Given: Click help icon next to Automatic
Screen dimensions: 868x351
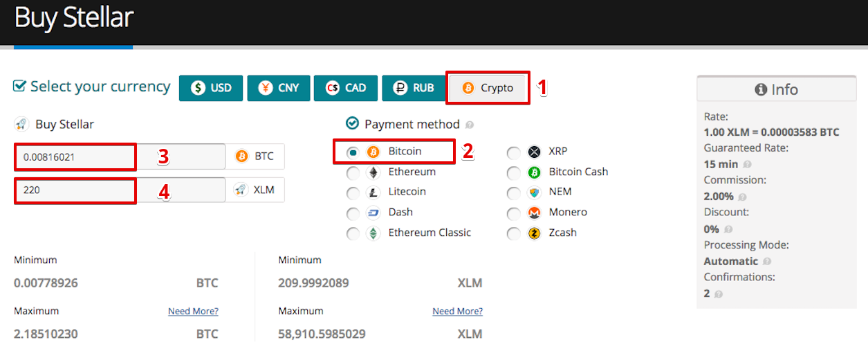Looking at the screenshot, I should coord(767,262).
